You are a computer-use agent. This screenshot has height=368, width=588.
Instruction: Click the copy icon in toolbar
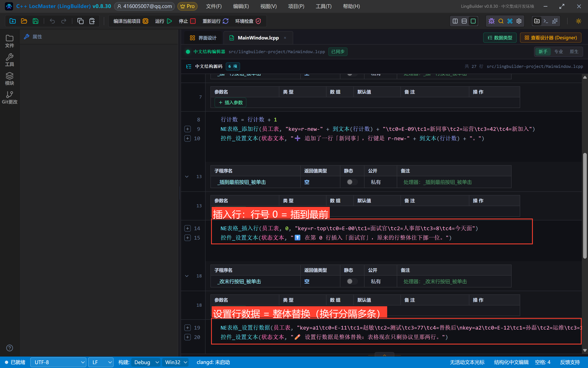tap(80, 21)
